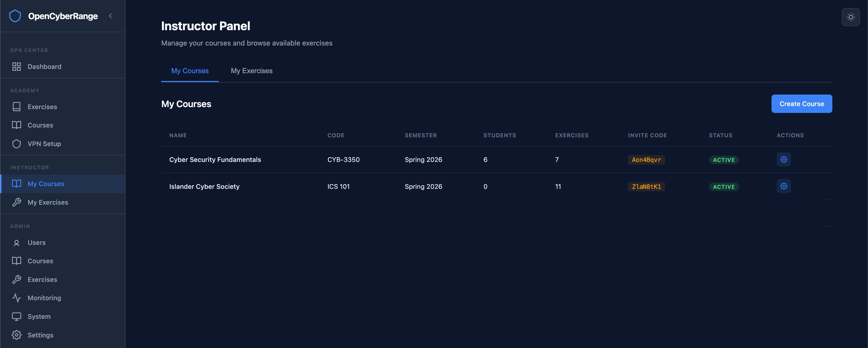Open VPN Setup shield item

point(44,144)
